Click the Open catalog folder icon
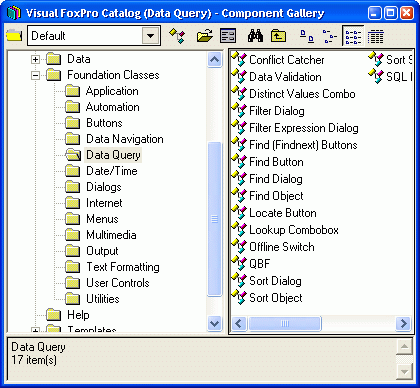The image size is (420, 388). click(x=204, y=36)
